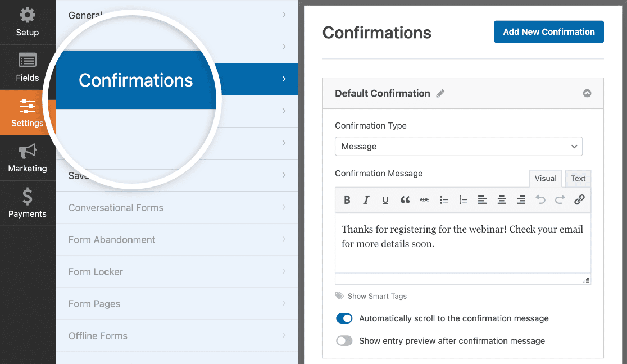Viewport: 627px width, 364px height.
Task: Click the Confirmations row chevron
Action: pos(284,79)
